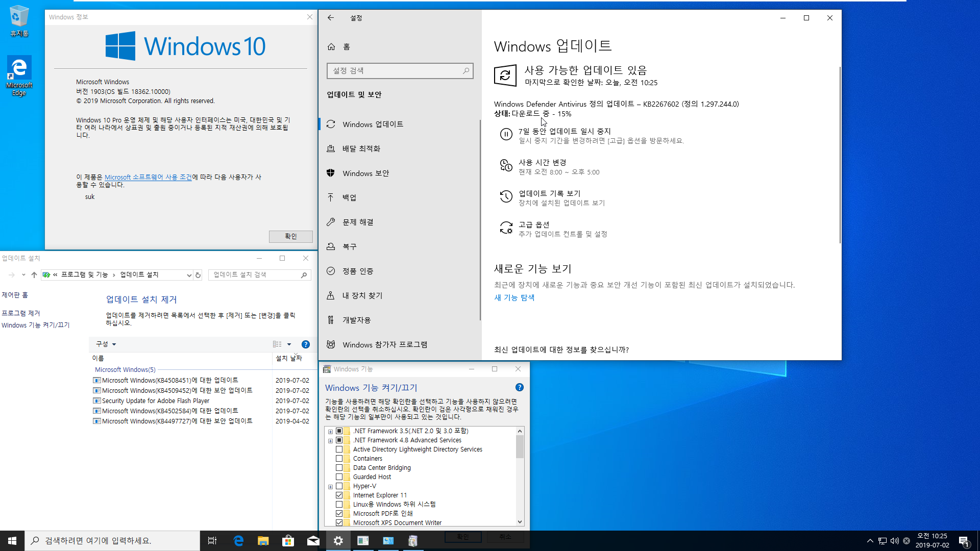Open Advanced options for updates

click(x=553, y=229)
